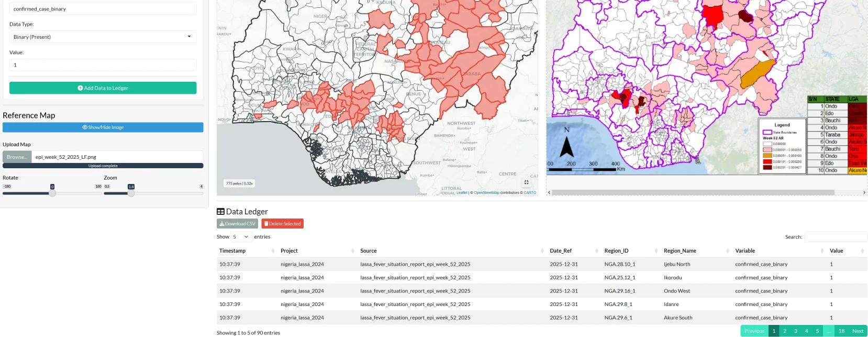
Task: Click Browse to upload a map
Action: (17, 157)
